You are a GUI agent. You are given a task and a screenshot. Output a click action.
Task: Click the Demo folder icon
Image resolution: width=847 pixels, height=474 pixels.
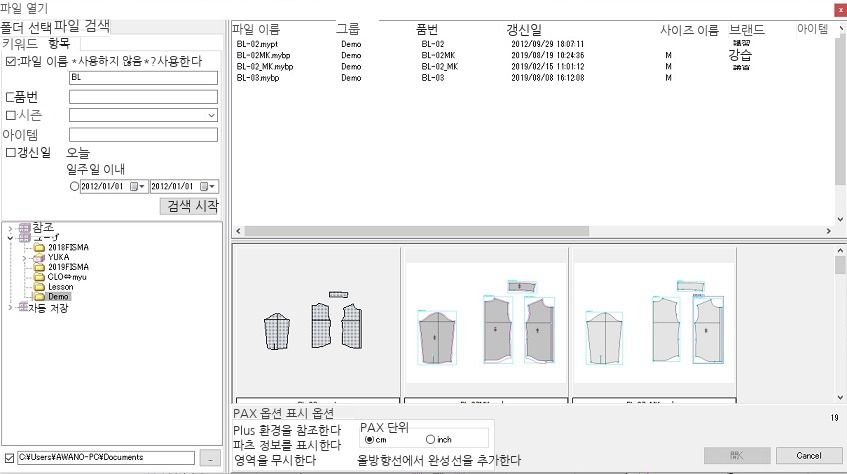pos(39,296)
